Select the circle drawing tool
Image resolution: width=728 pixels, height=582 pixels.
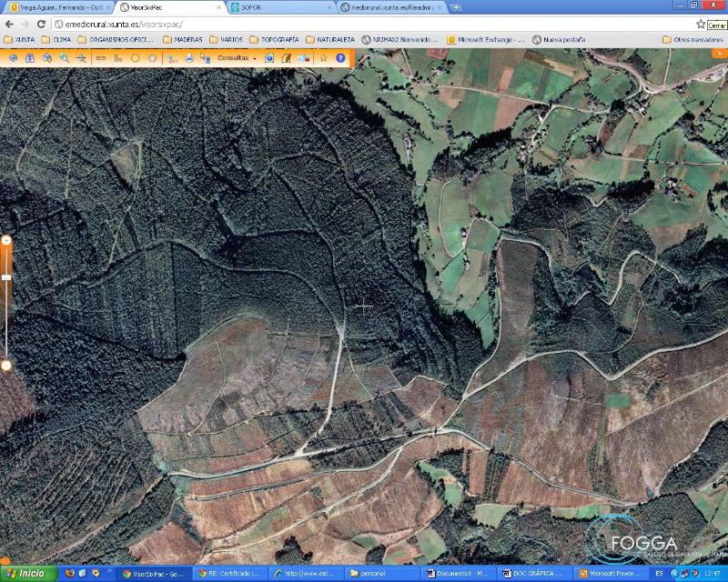(x=135, y=57)
